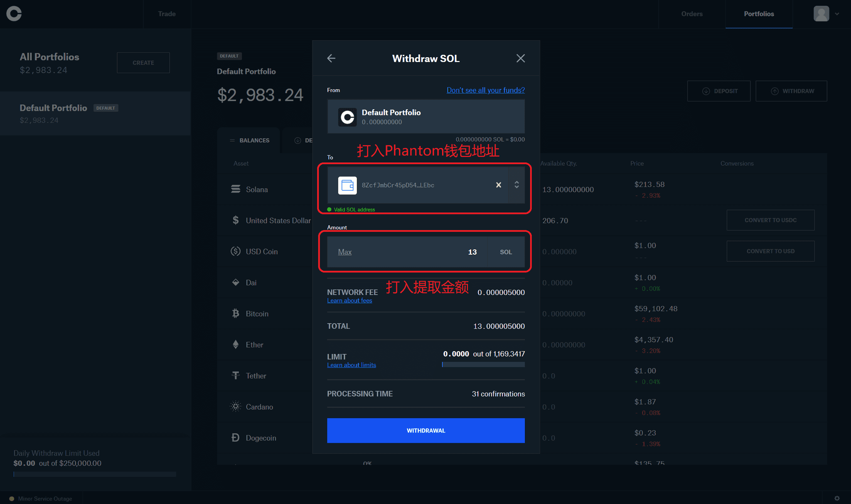Click the Minor Service Outage status indicator

(41, 499)
